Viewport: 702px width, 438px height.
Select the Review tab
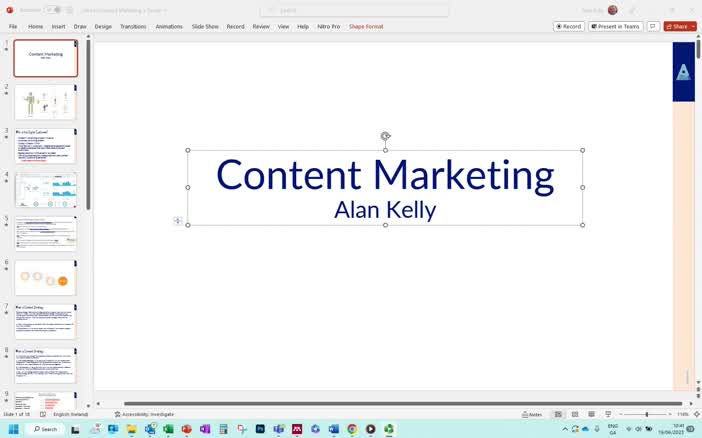(261, 26)
